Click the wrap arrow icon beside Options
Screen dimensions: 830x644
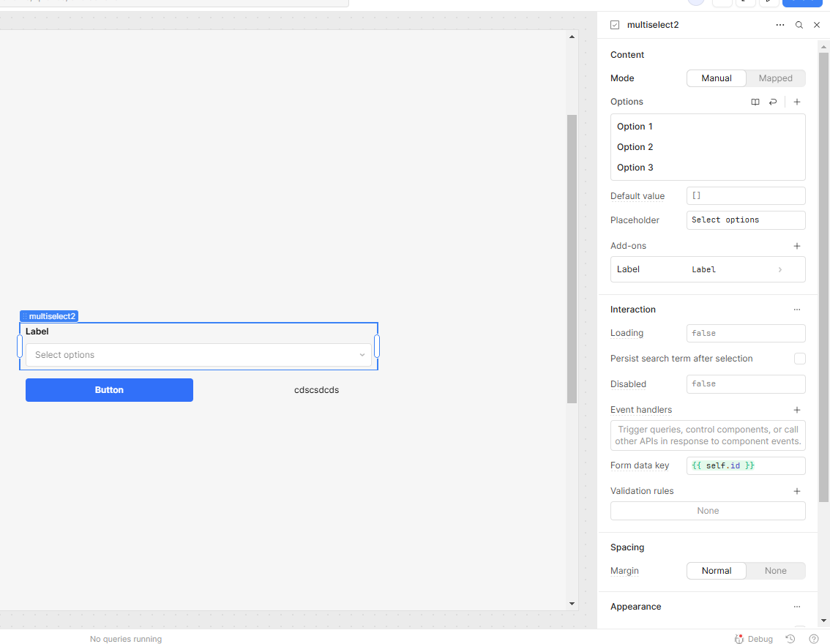(773, 102)
